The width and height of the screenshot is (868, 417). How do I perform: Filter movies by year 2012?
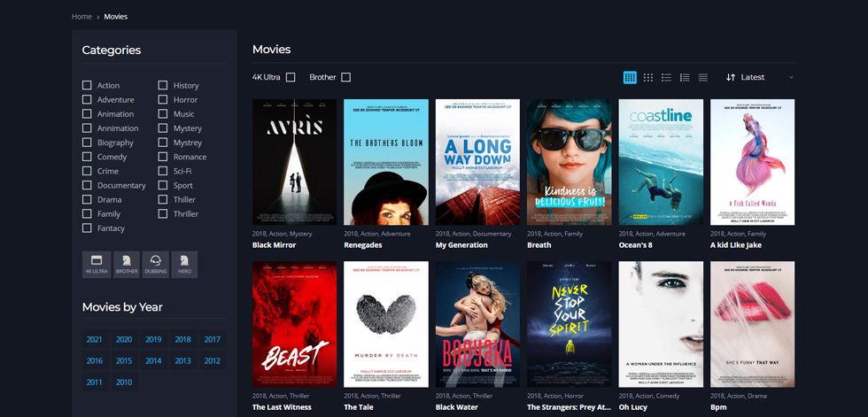pos(212,360)
